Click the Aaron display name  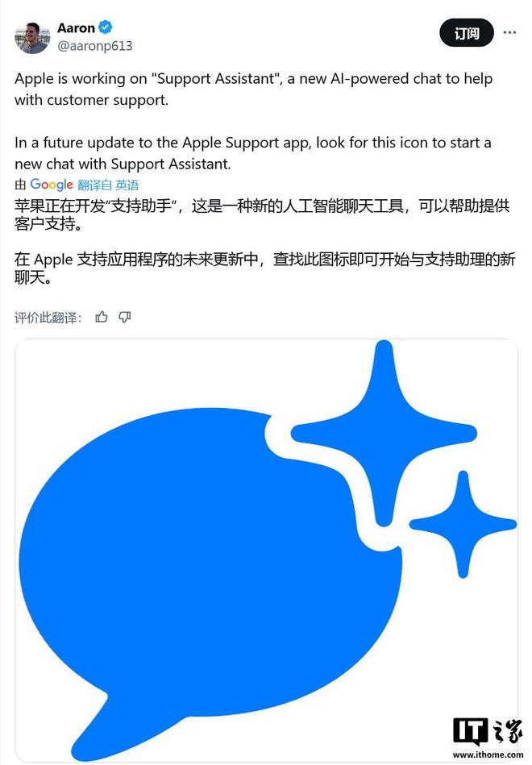tap(76, 27)
